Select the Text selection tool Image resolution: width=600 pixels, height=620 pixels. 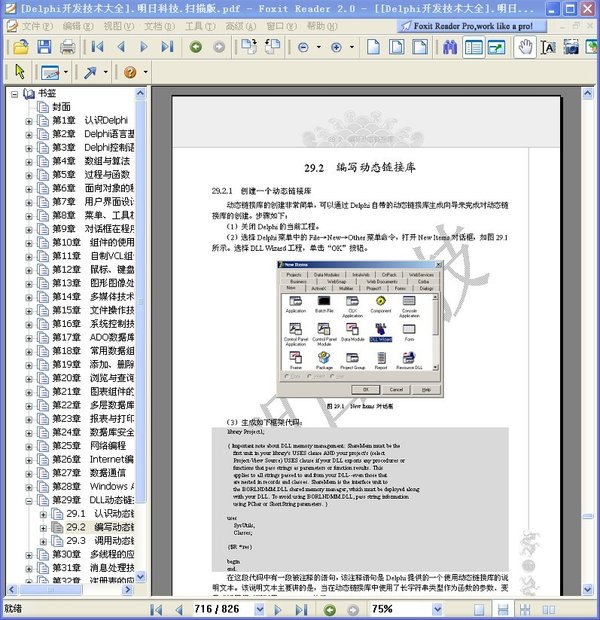(x=548, y=47)
